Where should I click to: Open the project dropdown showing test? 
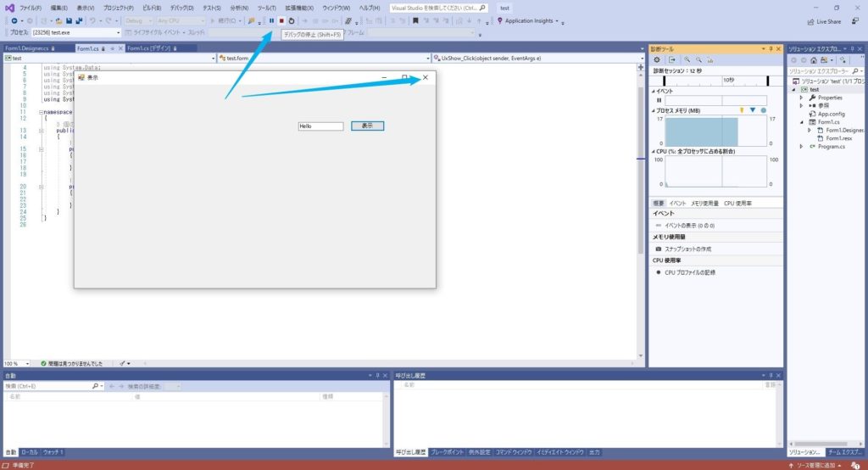[109, 58]
